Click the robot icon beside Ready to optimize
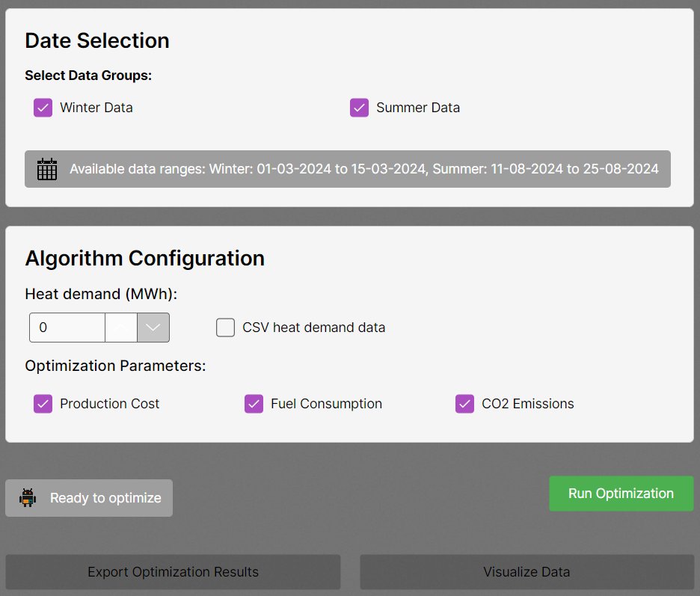Screen dimensions: 700x596 pos(28,498)
